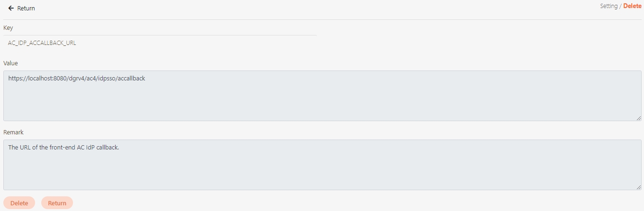
Task: Click the back arrow icon
Action: [x=11, y=8]
